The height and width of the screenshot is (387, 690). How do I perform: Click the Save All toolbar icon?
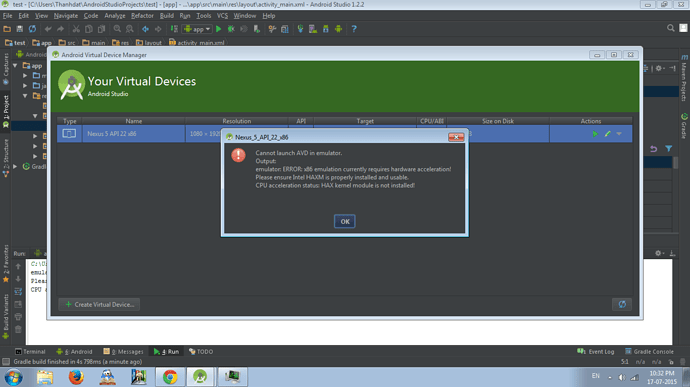tap(20, 29)
